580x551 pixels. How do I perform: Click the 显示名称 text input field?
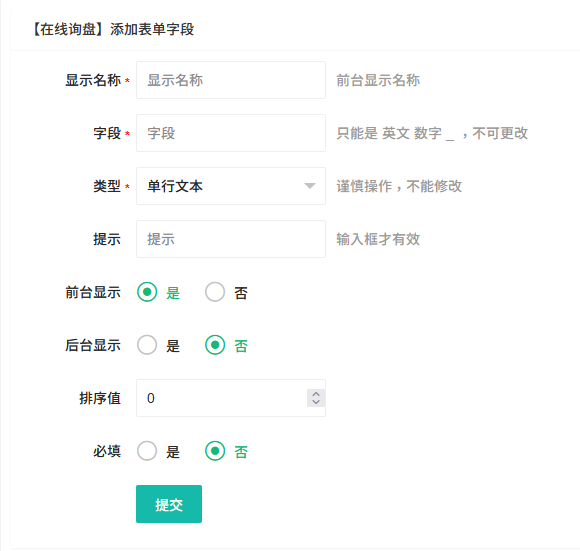(231, 80)
